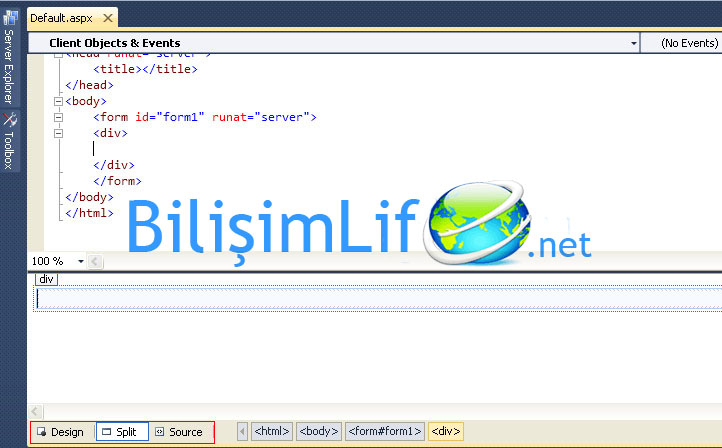722x448 pixels.
Task: Select the <body> tag in breadcrumb
Action: (319, 432)
